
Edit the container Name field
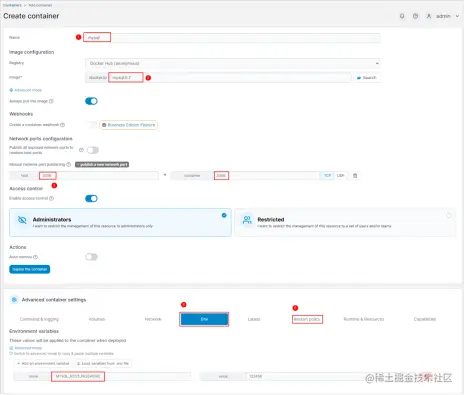click(232, 37)
